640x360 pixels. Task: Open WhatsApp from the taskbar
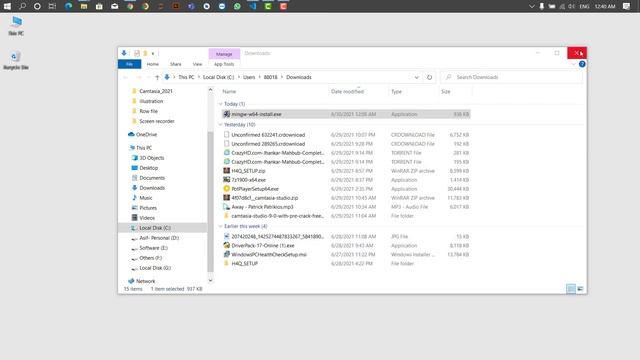pyautogui.click(x=237, y=6)
